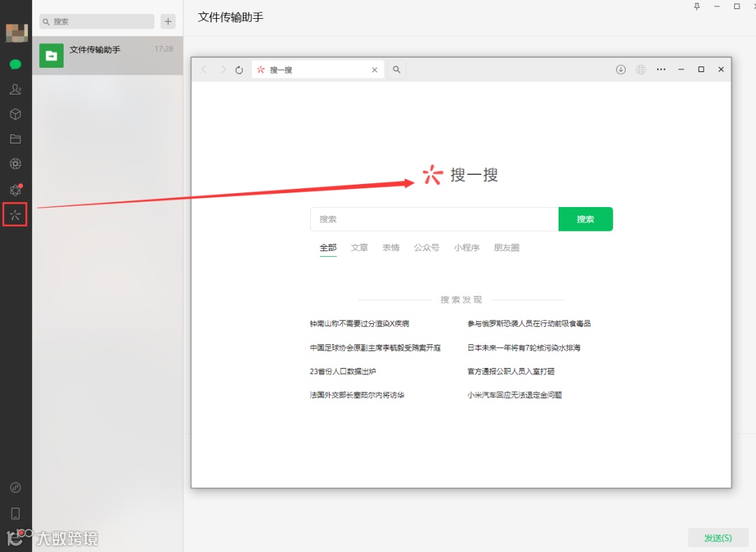Open trending topic 钟南山称不需要过分渲染X疾病
This screenshot has width=756, height=552.
pyautogui.click(x=359, y=324)
